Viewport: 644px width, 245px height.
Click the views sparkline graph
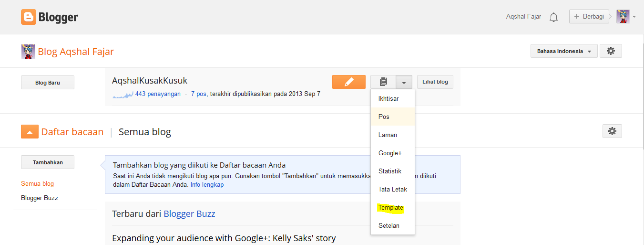[123, 95]
